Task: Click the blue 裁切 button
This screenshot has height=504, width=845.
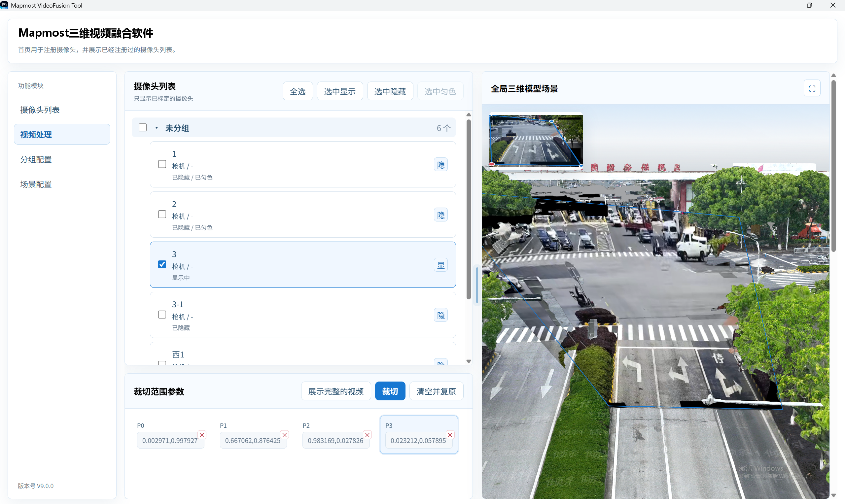Action: click(x=390, y=391)
